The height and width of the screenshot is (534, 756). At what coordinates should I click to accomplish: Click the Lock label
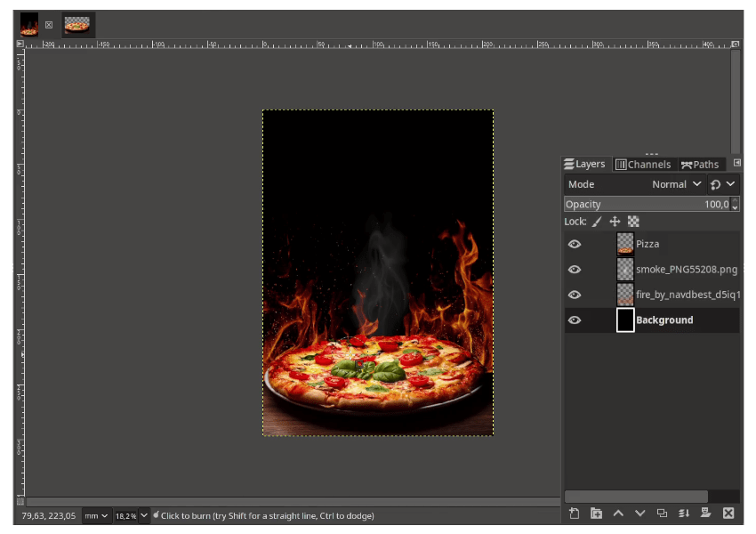(x=575, y=222)
